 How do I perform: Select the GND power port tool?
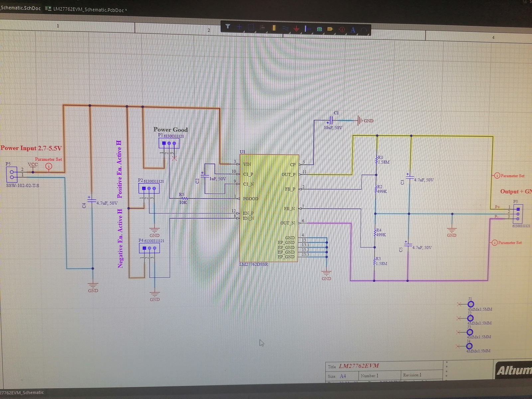(296, 29)
